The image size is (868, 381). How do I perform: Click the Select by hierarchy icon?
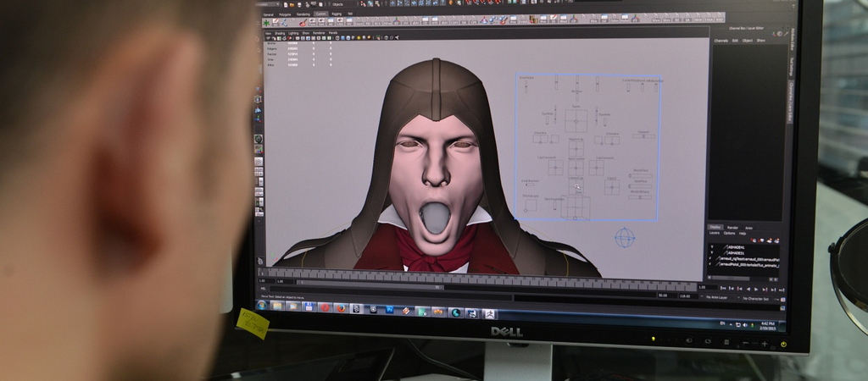pyautogui.click(x=363, y=4)
